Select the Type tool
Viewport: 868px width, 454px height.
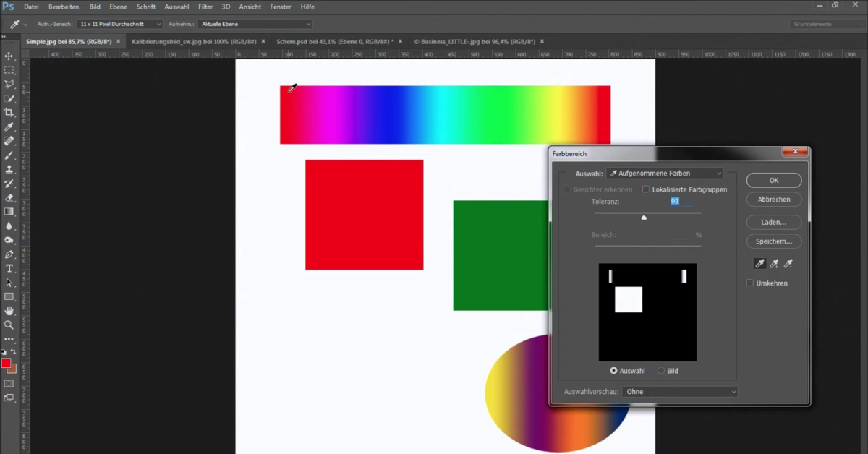9,268
